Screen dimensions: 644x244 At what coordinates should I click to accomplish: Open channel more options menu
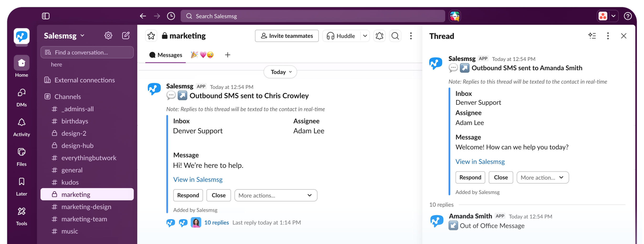pos(411,36)
